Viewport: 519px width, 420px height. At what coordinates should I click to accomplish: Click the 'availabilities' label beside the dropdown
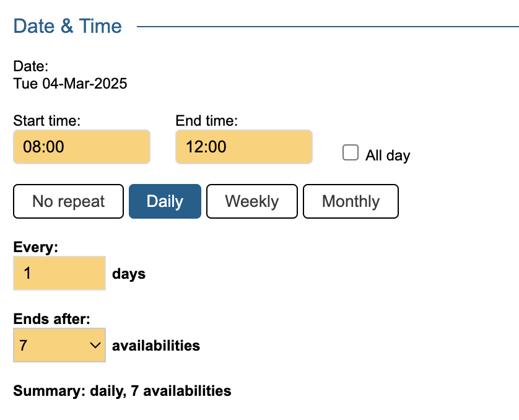156,346
